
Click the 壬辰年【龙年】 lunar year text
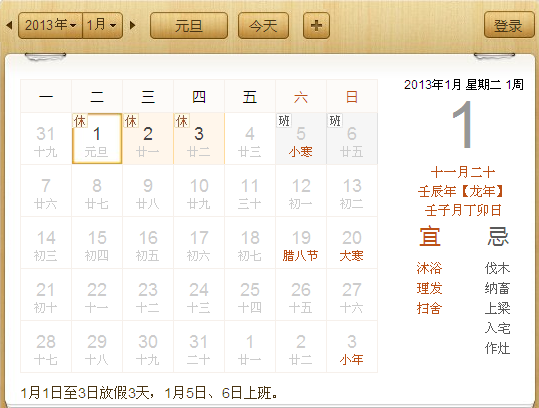coord(461,191)
